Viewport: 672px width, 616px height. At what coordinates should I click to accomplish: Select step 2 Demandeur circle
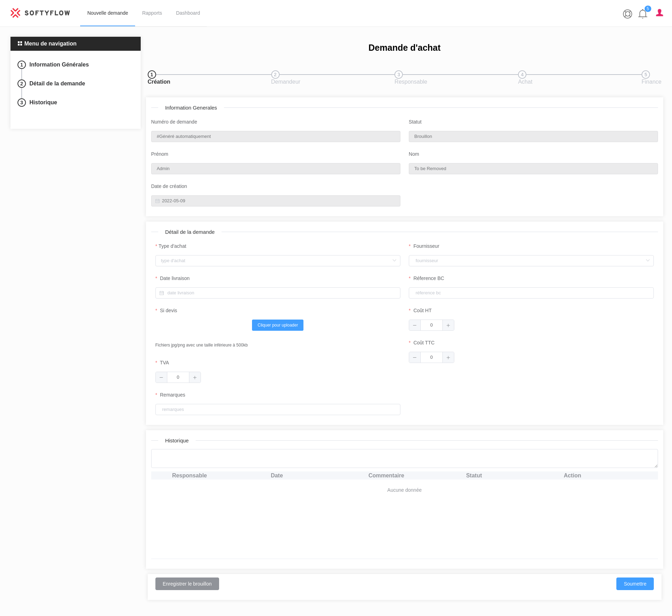click(x=275, y=75)
